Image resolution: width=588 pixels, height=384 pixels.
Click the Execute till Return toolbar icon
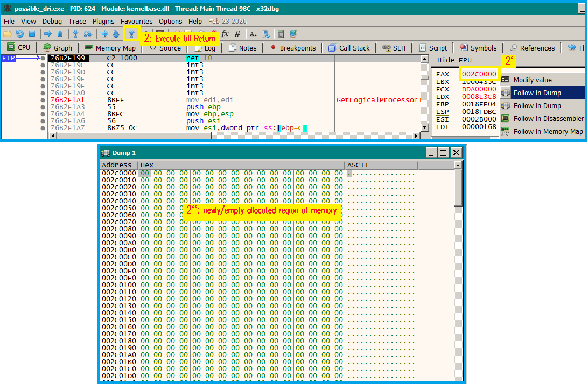(x=131, y=34)
